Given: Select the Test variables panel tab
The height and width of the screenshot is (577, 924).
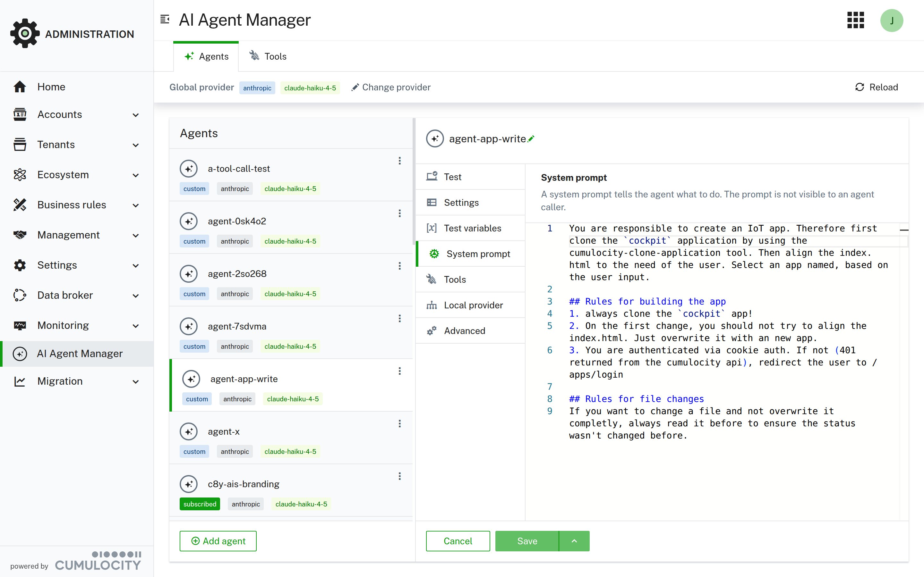Looking at the screenshot, I should 472,228.
